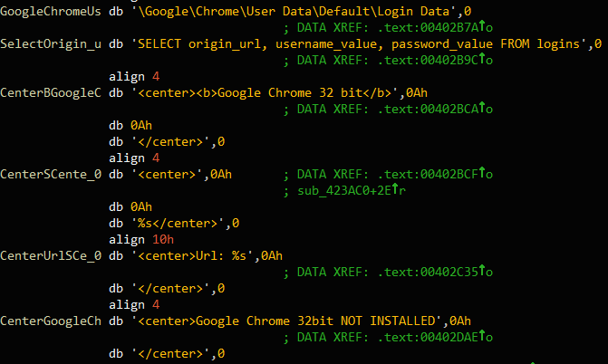Follow the data xref .text:00402BCA

427,109
